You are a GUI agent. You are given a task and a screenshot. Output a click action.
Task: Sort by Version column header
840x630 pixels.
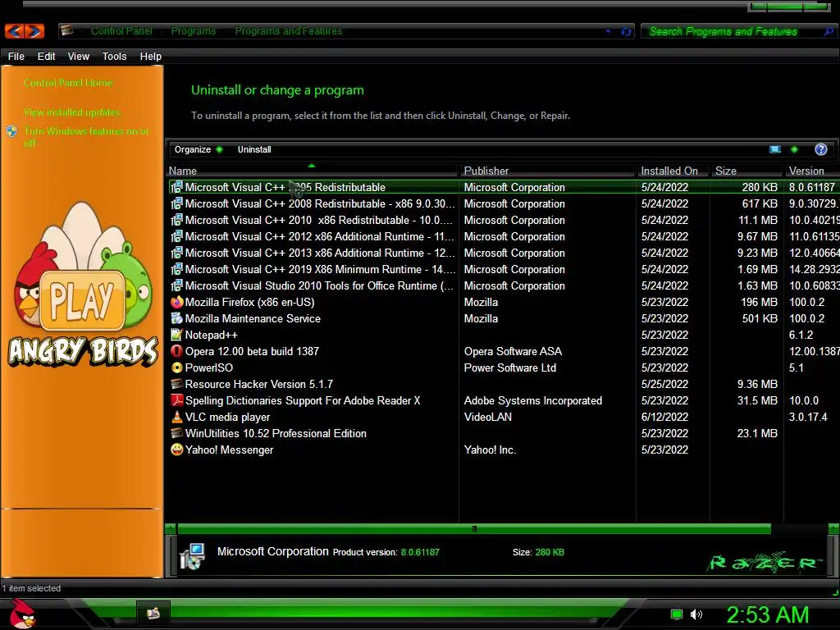tap(811, 171)
